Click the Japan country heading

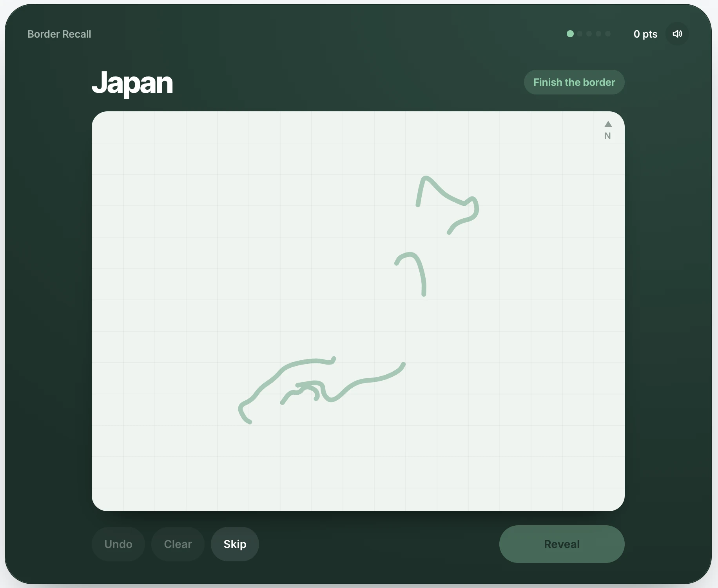(x=132, y=83)
